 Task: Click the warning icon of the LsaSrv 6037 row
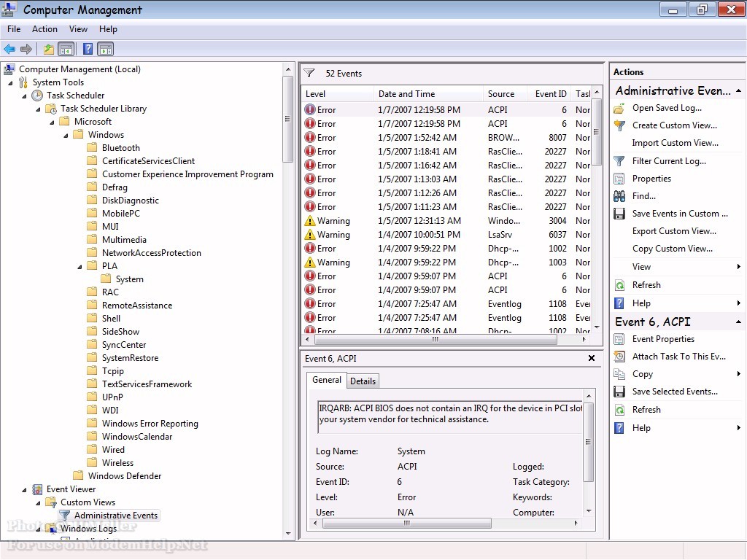pyautogui.click(x=309, y=235)
